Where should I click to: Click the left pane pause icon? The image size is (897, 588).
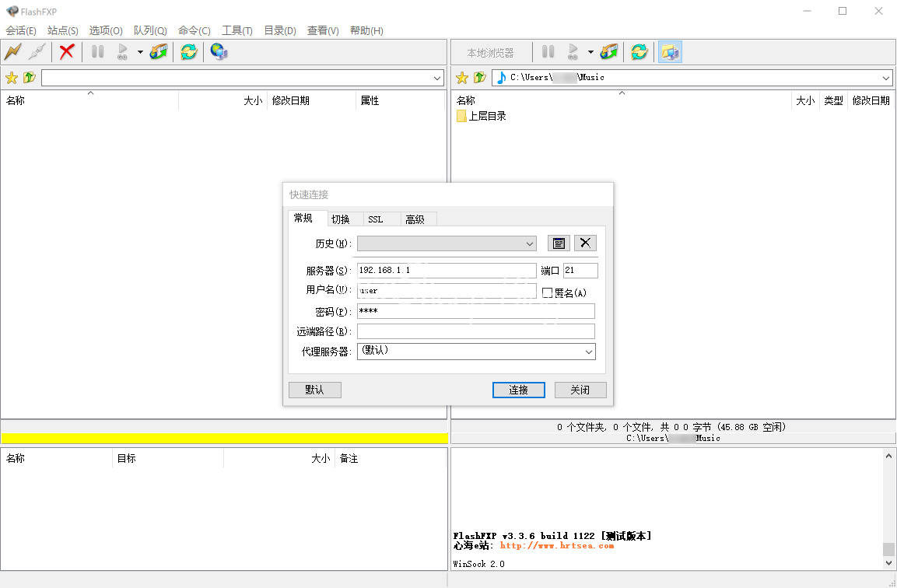(x=98, y=52)
